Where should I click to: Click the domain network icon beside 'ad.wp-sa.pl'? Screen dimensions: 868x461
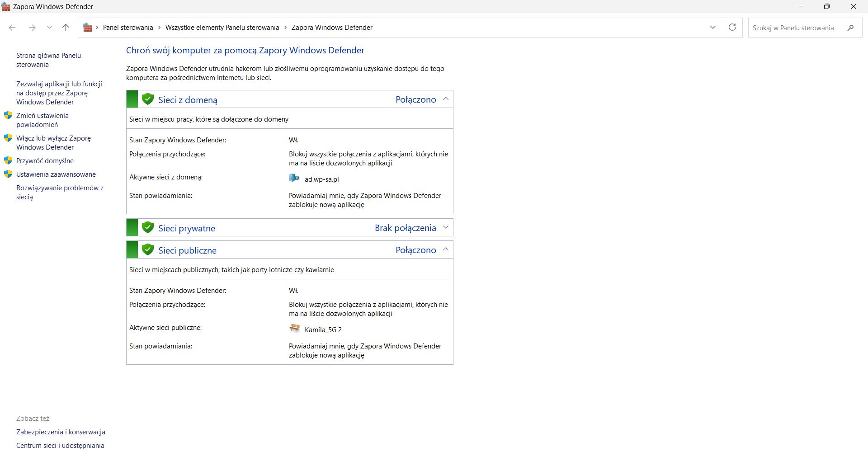[x=294, y=178]
